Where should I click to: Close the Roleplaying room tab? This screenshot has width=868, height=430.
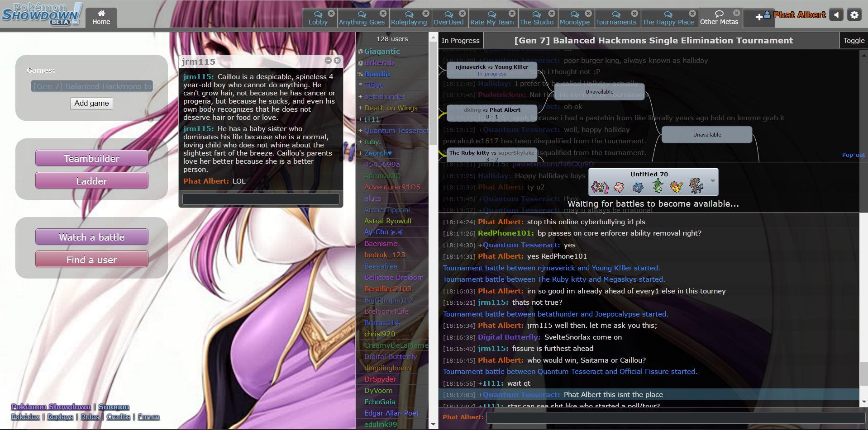coord(425,13)
